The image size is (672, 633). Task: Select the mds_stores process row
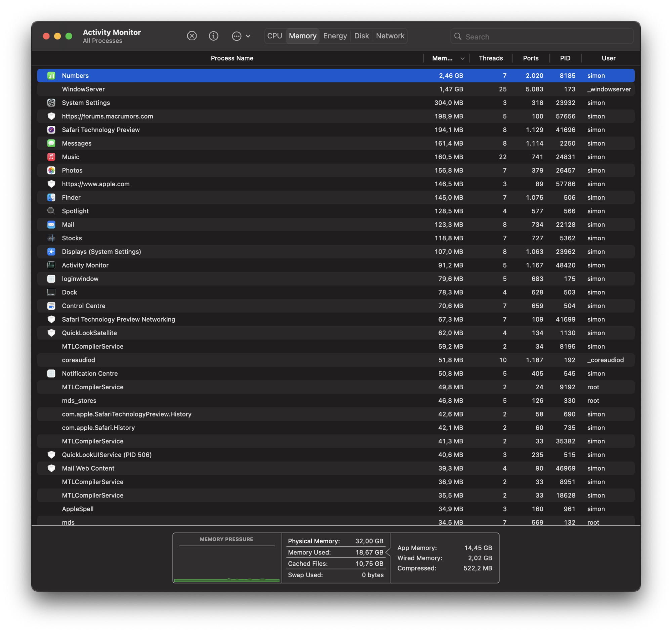click(x=336, y=400)
